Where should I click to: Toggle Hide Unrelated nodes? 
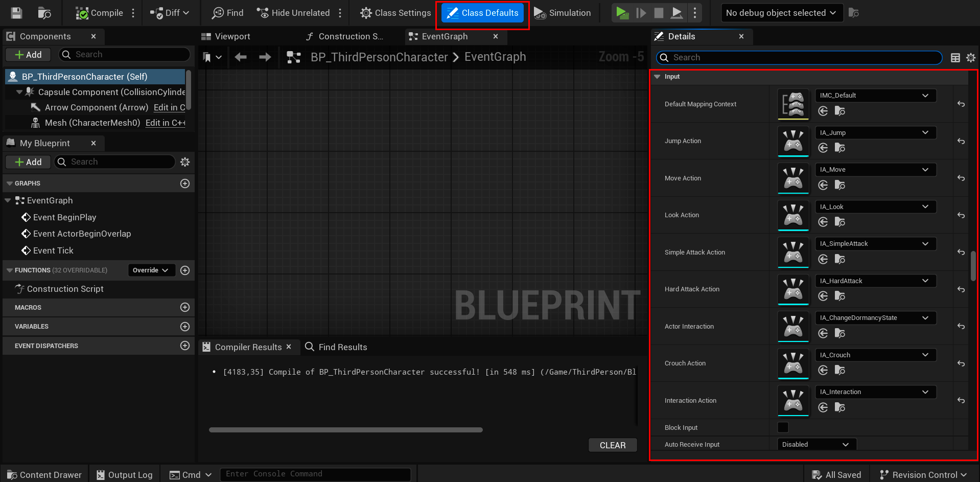tap(293, 13)
